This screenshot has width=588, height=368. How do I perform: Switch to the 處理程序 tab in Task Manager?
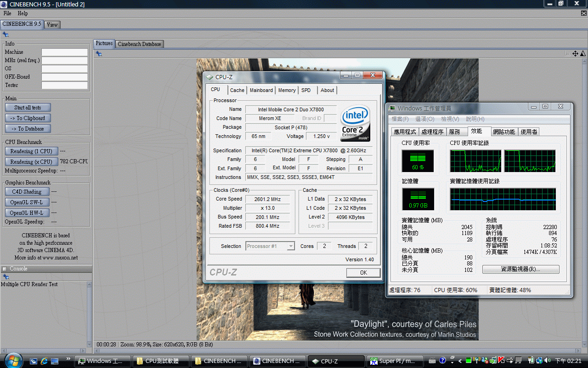point(433,132)
